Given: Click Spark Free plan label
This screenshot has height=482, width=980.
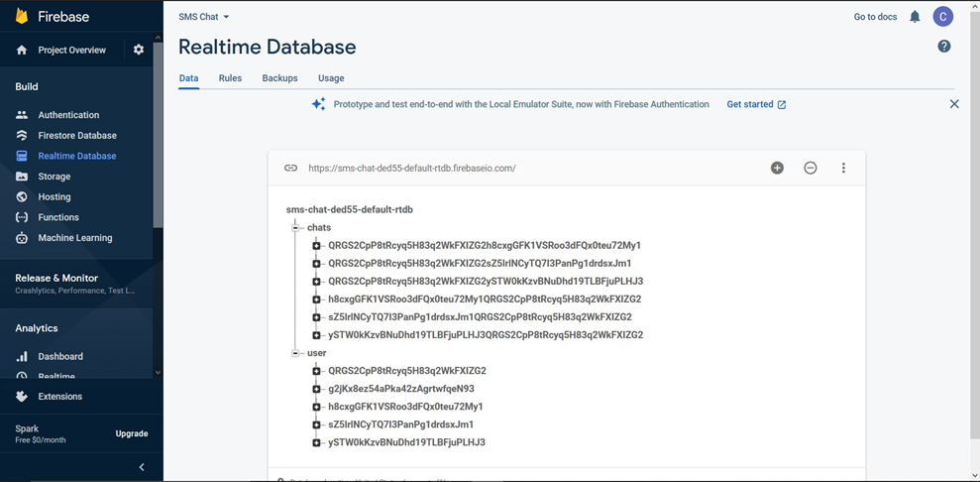Looking at the screenshot, I should pyautogui.click(x=40, y=433).
